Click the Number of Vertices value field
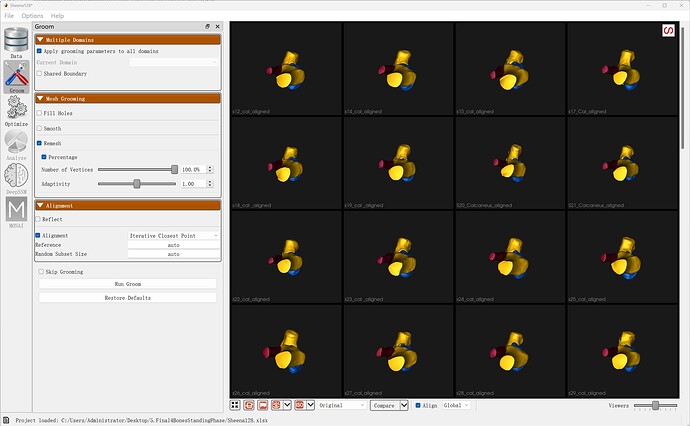690x426 pixels. 194,169
